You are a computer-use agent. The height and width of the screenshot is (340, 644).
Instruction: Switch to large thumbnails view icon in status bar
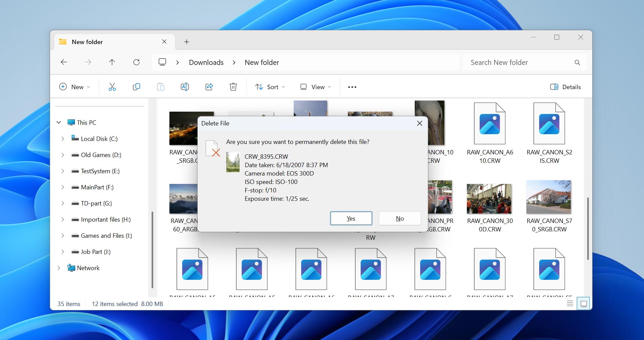point(584,304)
